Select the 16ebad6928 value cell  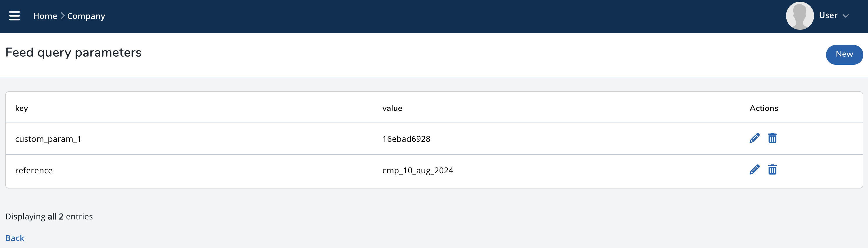tap(406, 139)
